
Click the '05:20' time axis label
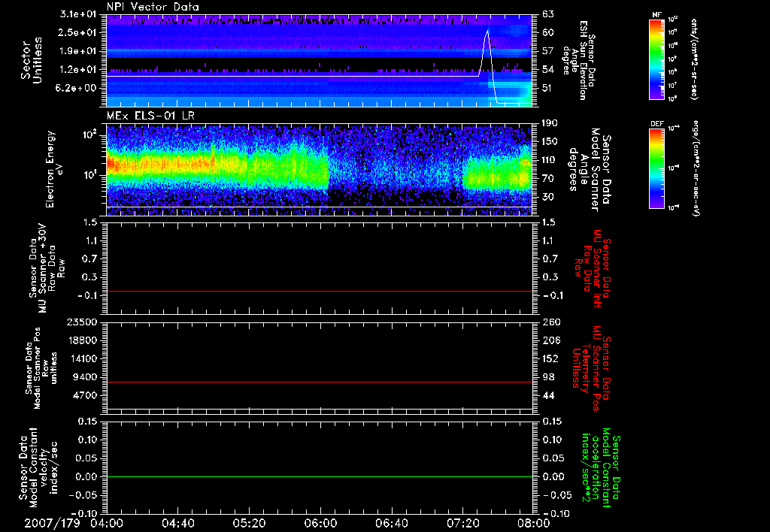(x=249, y=523)
